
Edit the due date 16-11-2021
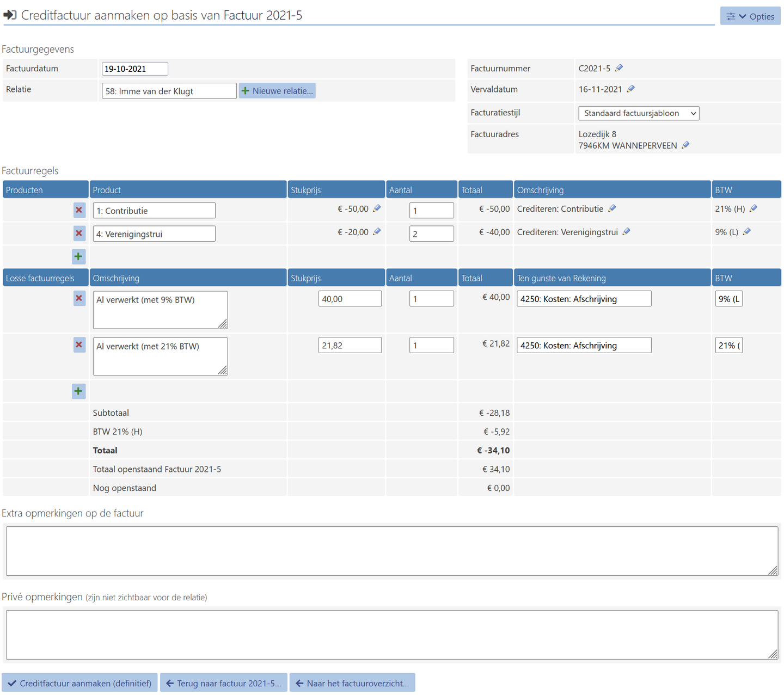[631, 89]
